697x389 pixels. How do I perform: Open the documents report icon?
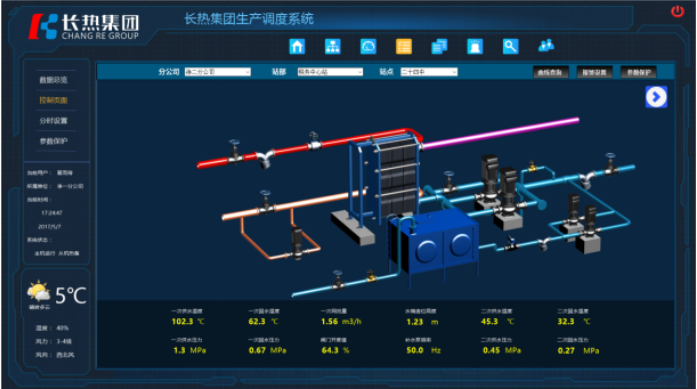coord(439,46)
